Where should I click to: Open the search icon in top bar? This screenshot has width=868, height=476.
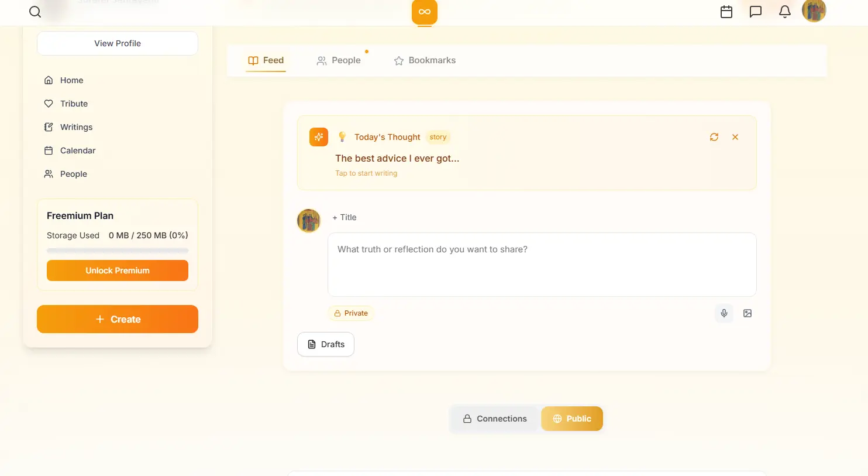pos(35,12)
